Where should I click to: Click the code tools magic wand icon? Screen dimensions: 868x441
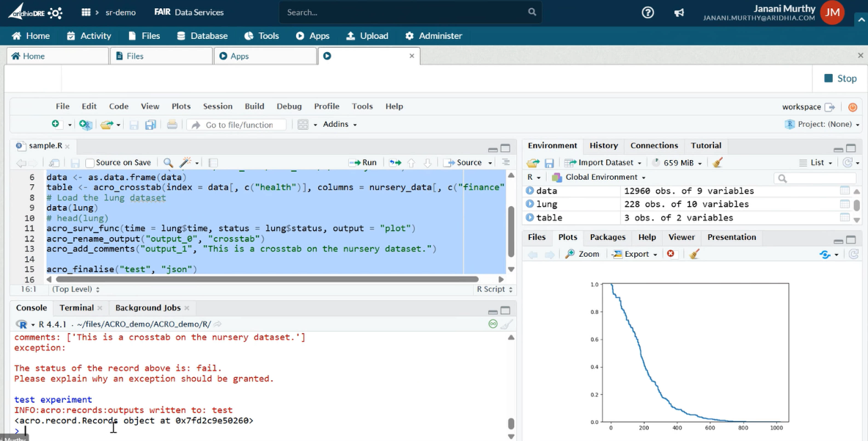tap(185, 163)
